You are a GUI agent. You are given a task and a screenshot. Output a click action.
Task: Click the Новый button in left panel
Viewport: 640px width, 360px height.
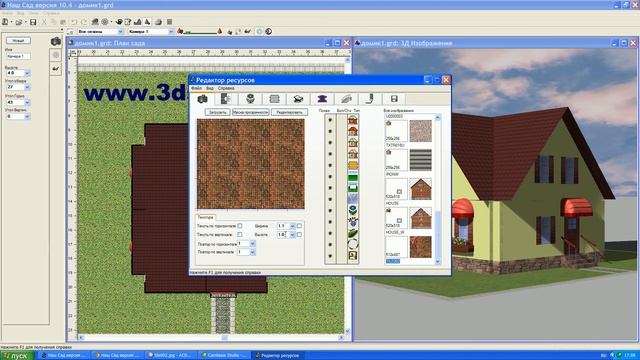(18, 40)
